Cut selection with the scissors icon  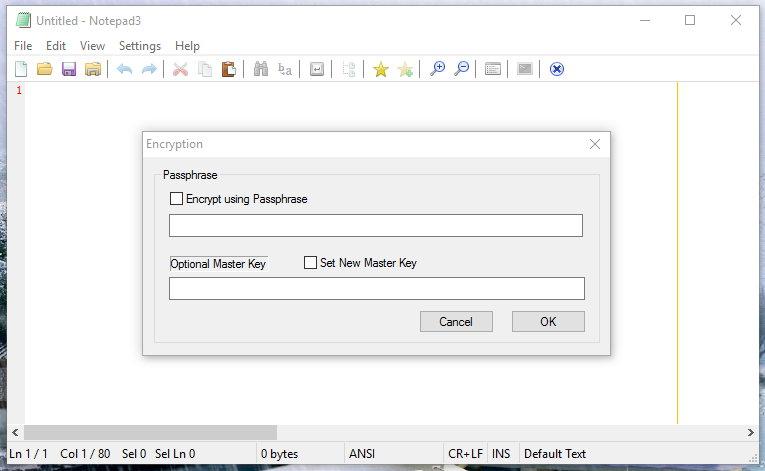(180, 69)
